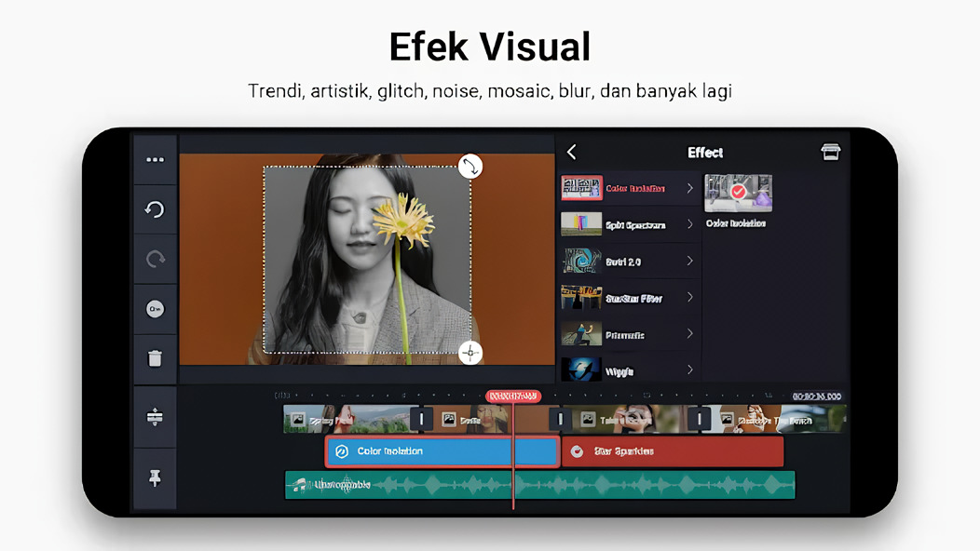Open the asset store icon
The height and width of the screenshot is (551, 980).
(830, 153)
